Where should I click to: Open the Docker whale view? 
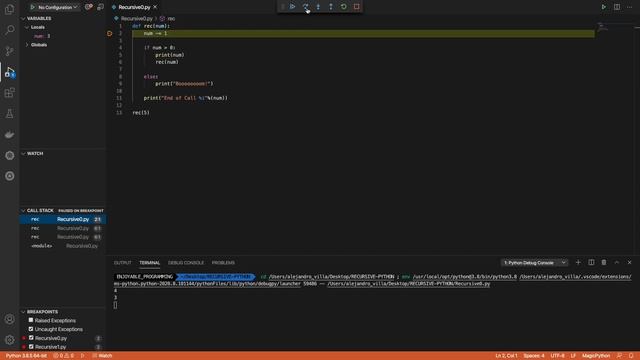(9, 134)
